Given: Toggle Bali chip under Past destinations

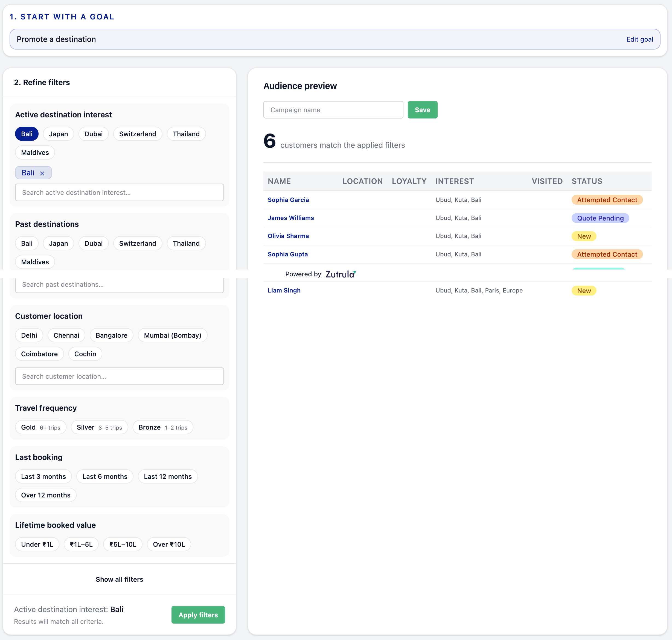Looking at the screenshot, I should click(27, 243).
